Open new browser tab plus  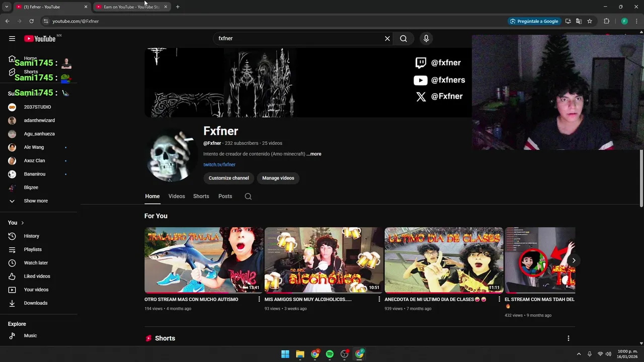point(178,7)
